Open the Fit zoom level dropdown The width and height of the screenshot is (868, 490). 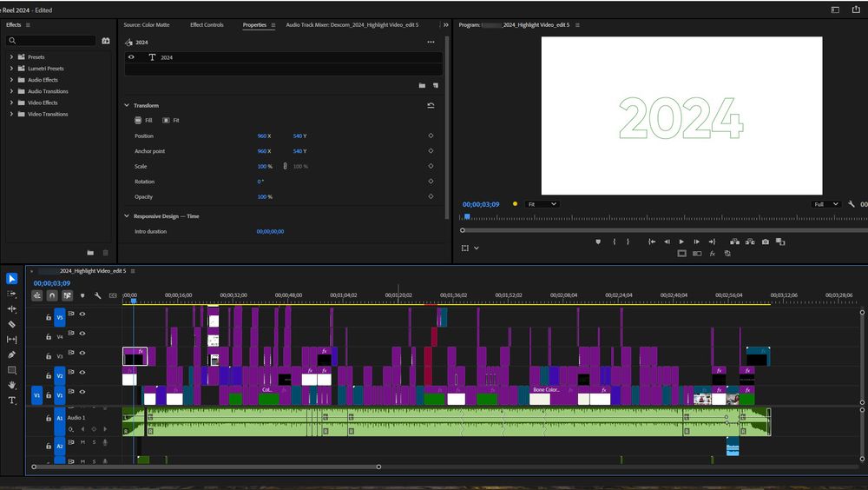(x=542, y=204)
